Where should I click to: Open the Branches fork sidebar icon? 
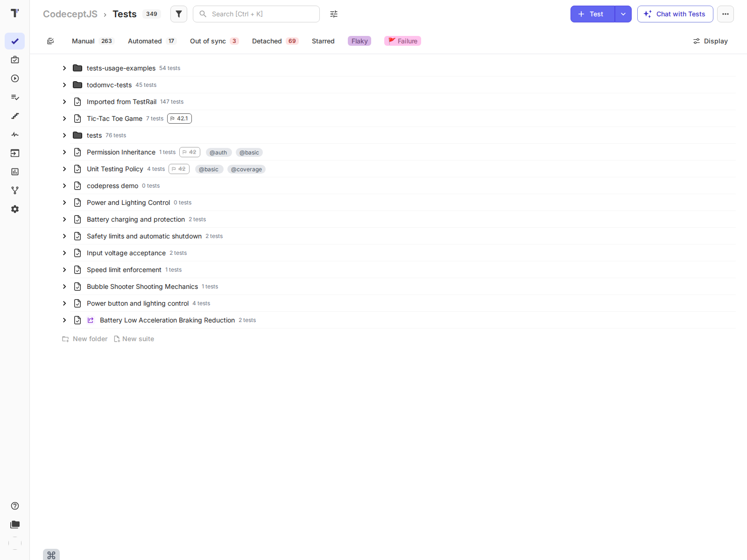[15, 190]
